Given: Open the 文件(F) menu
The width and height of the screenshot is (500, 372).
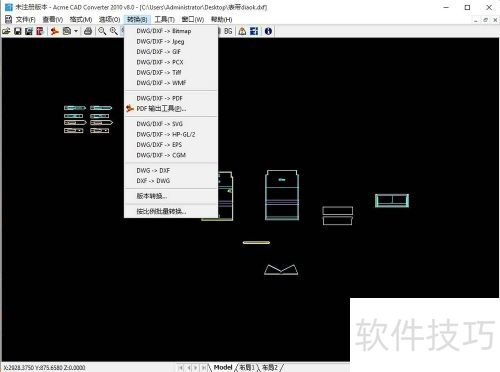Looking at the screenshot, I should point(25,20).
